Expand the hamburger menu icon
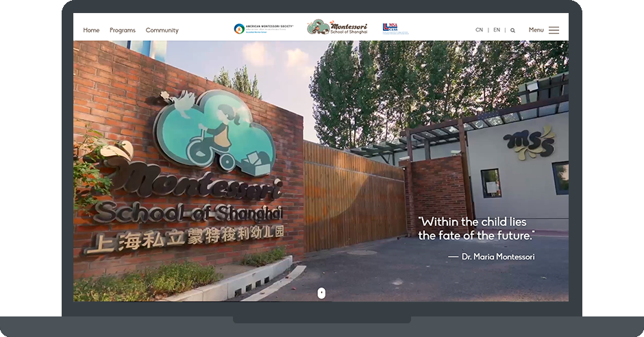The height and width of the screenshot is (337, 644). 554,30
